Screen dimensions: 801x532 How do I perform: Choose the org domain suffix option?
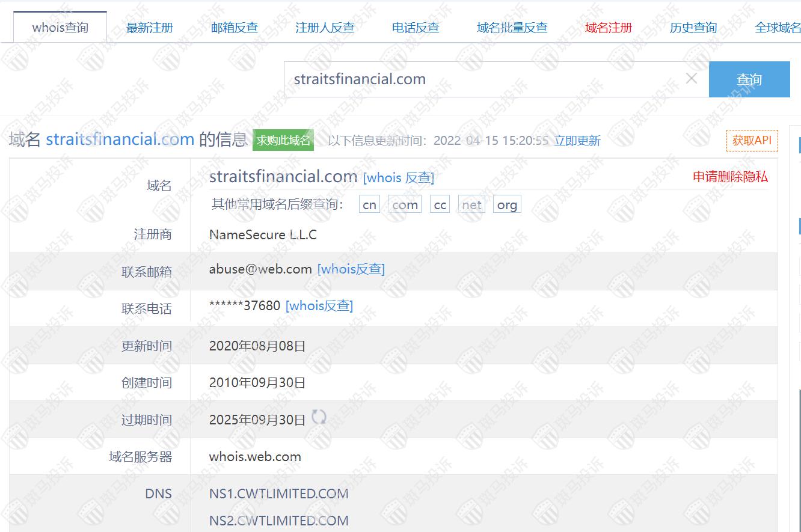506,205
